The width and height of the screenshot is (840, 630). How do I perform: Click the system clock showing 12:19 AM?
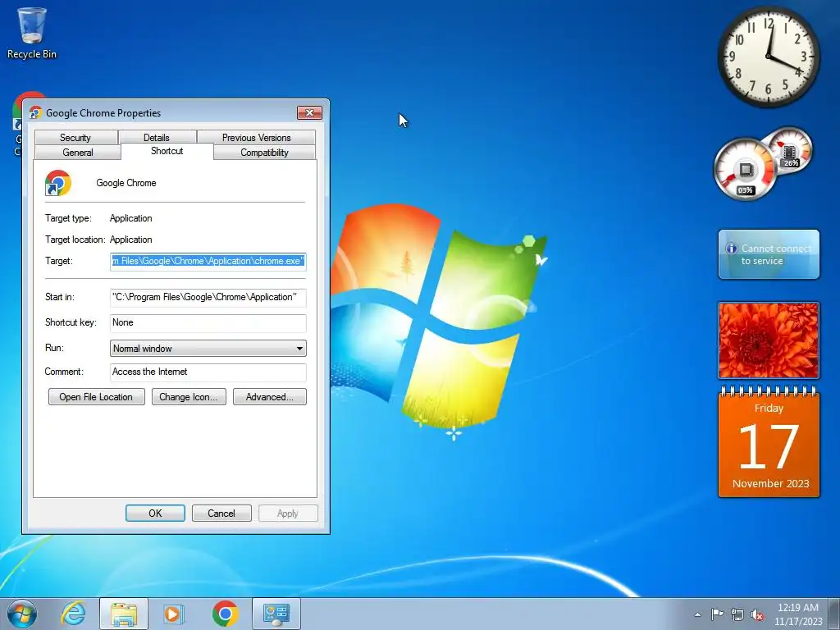click(798, 614)
